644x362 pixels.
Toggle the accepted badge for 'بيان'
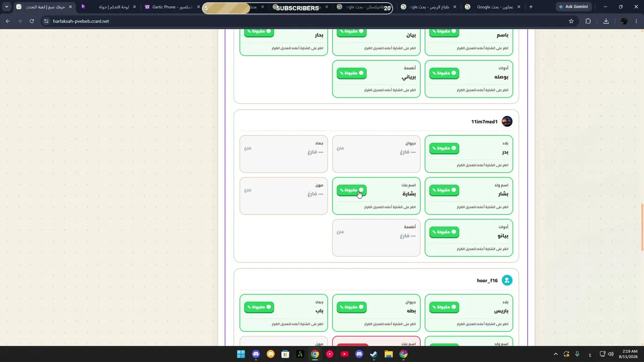point(351,32)
